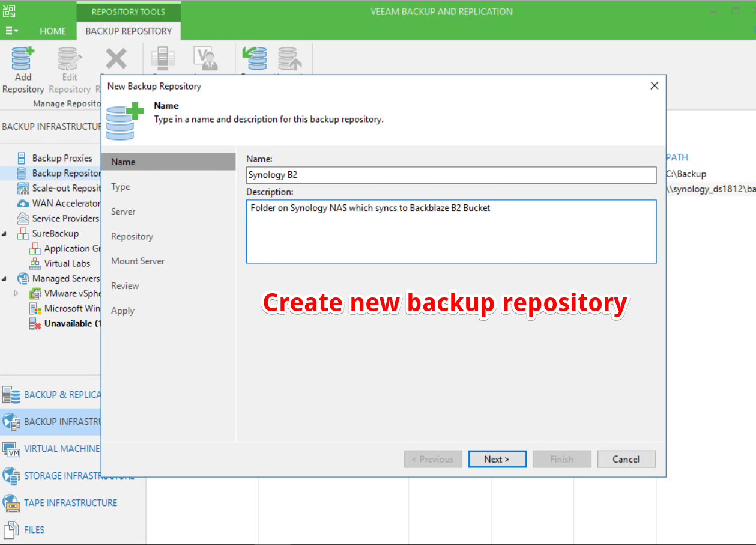Click the Access Permissions icon in ribbon

(205, 59)
